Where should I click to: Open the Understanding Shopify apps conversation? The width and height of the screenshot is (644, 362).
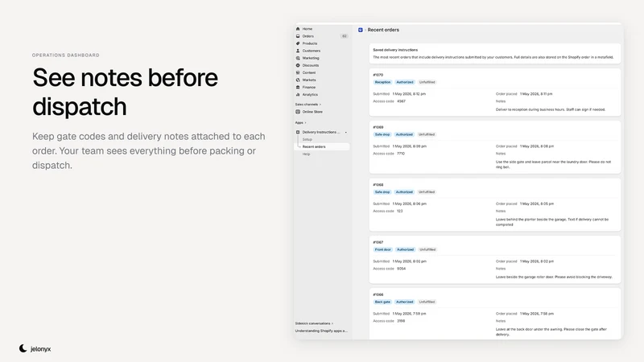(321, 331)
